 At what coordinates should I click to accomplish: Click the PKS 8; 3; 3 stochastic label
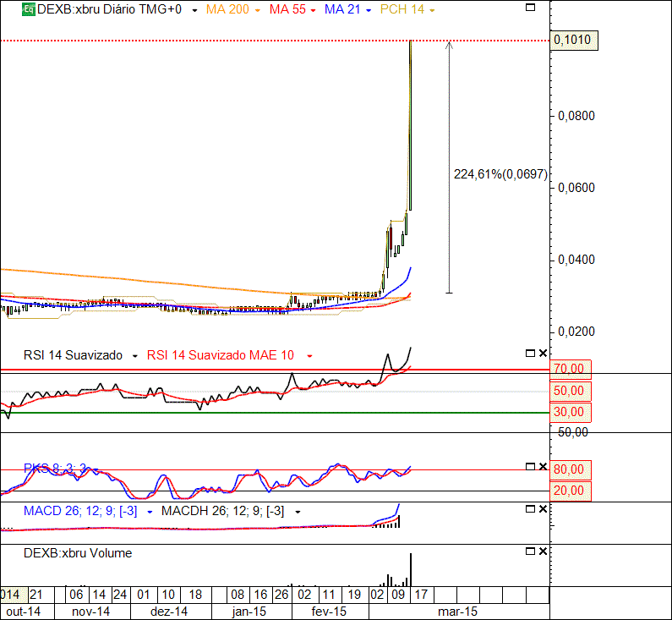(x=55, y=468)
